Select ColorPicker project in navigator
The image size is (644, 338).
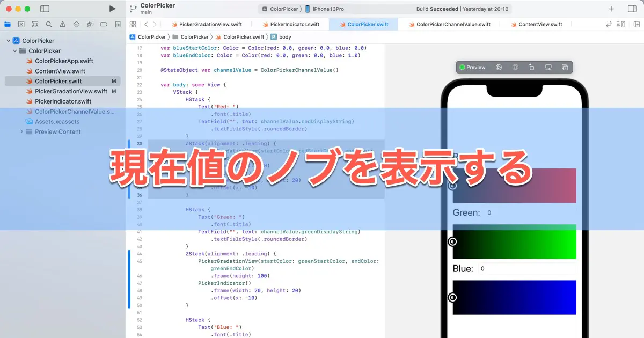[38, 41]
